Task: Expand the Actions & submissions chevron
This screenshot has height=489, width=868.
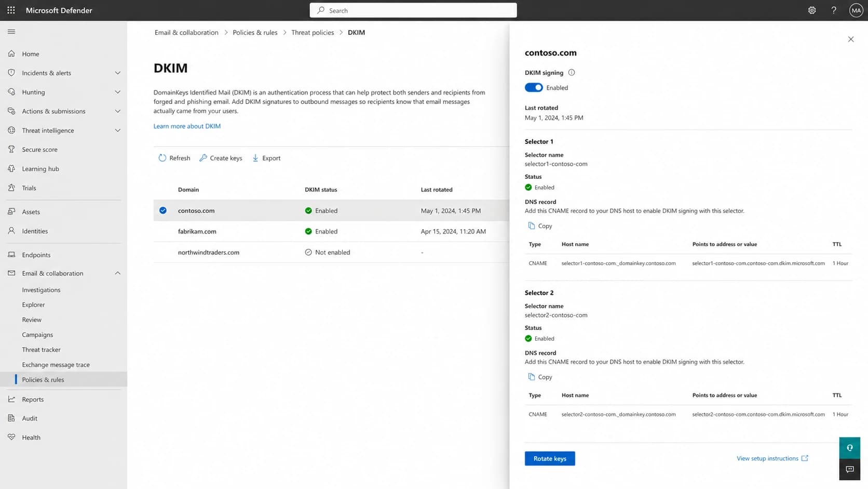Action: 118,111
